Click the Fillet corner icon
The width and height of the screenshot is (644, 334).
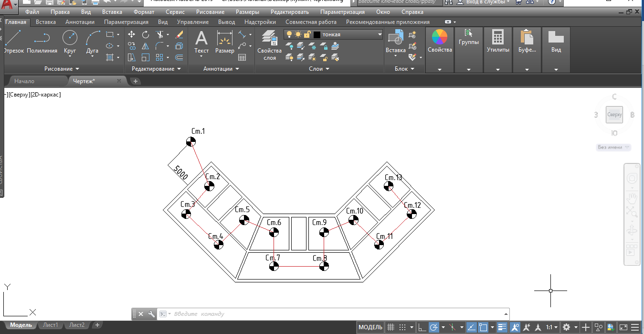[160, 46]
